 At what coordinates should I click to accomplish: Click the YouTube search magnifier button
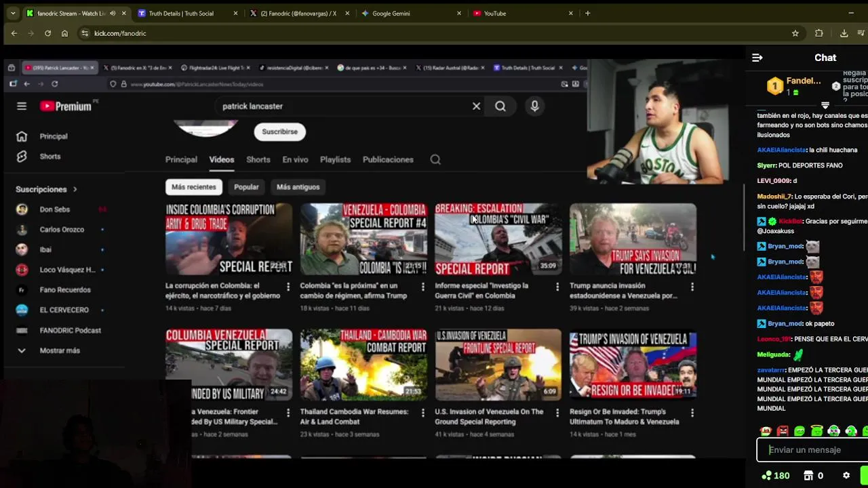(x=500, y=106)
